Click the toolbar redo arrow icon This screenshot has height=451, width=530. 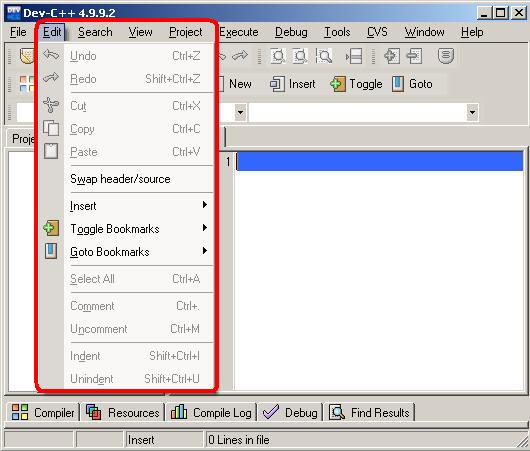240,55
